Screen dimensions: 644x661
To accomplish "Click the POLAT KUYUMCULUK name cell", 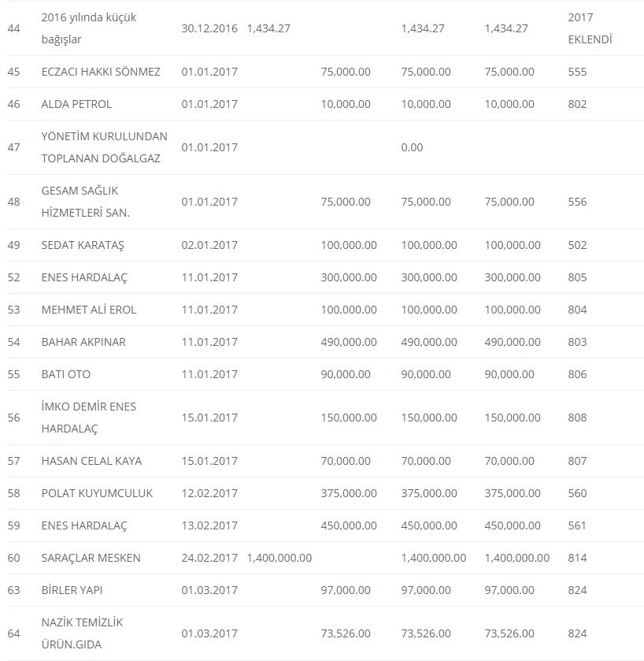I will pyautogui.click(x=97, y=493).
